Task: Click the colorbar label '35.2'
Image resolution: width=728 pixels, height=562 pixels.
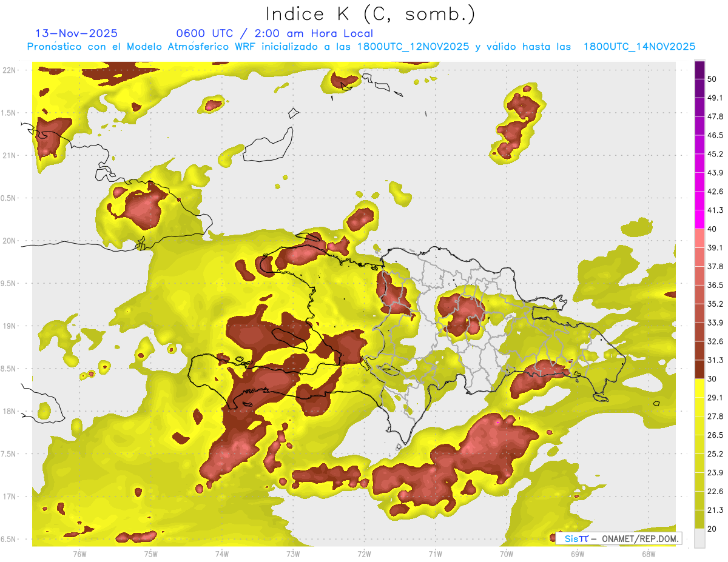Action: [x=715, y=304]
